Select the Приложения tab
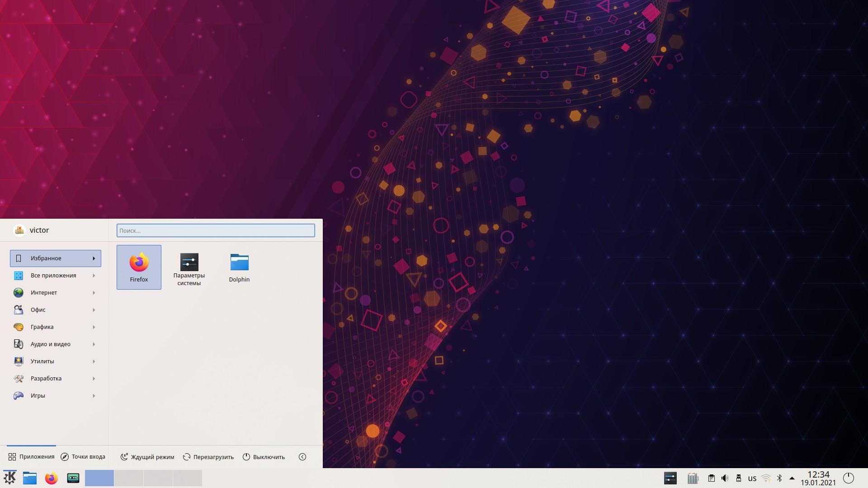Image resolution: width=868 pixels, height=488 pixels. click(x=31, y=457)
